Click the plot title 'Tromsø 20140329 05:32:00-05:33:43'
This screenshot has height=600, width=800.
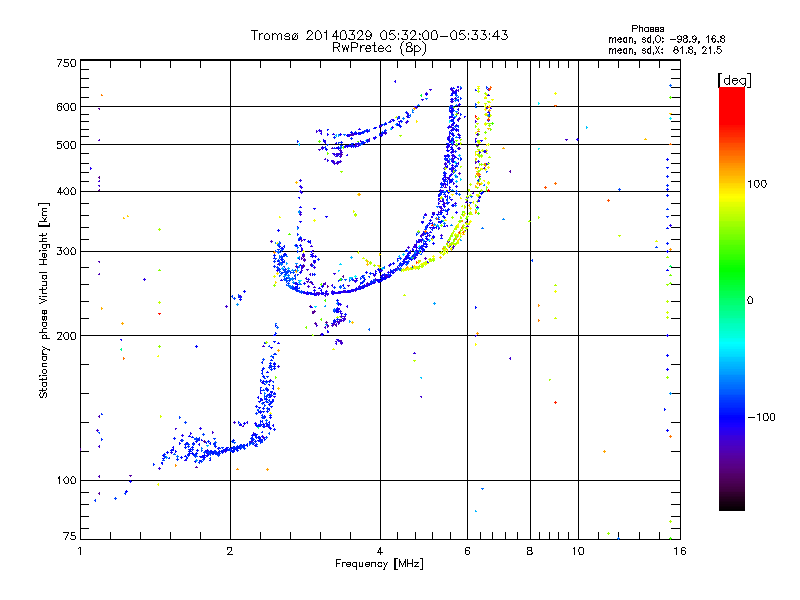(379, 35)
